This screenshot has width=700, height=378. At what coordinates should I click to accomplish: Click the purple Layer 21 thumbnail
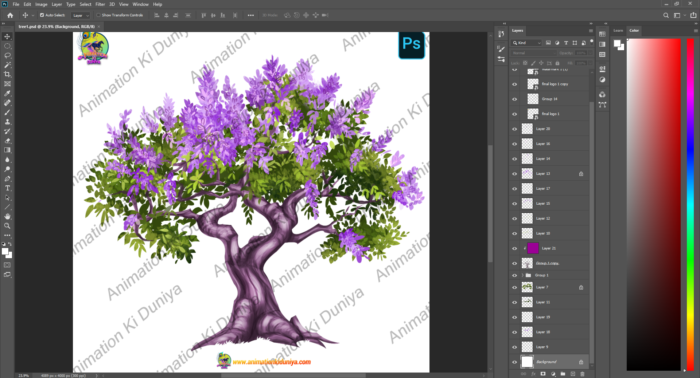pyautogui.click(x=533, y=248)
